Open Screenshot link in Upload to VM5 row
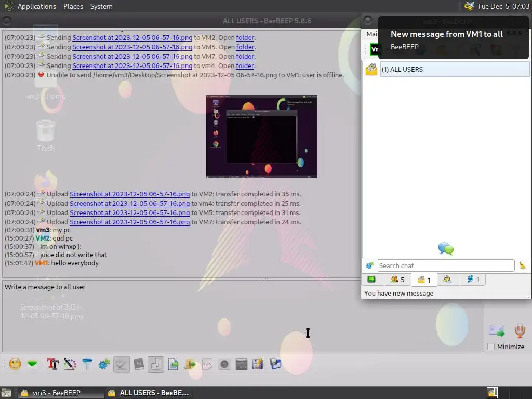This screenshot has height=399, width=532. [x=129, y=212]
